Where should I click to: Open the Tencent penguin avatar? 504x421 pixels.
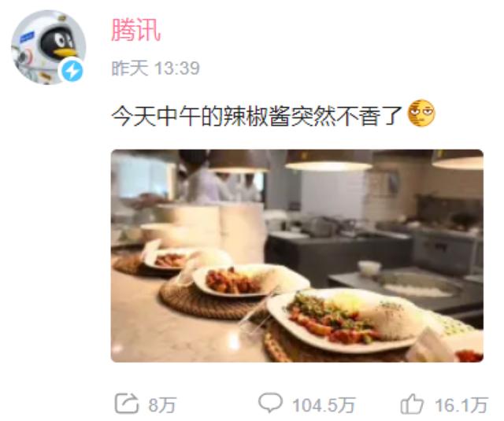pos(48,47)
